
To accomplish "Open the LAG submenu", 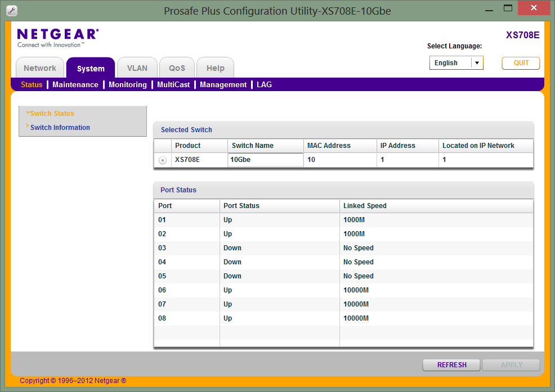I will pyautogui.click(x=265, y=84).
